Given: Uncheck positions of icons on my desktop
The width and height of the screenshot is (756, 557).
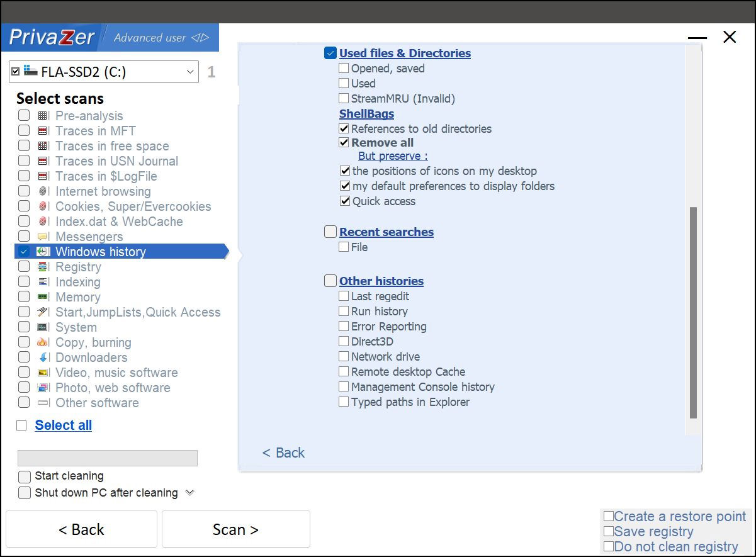Looking at the screenshot, I should pyautogui.click(x=345, y=171).
